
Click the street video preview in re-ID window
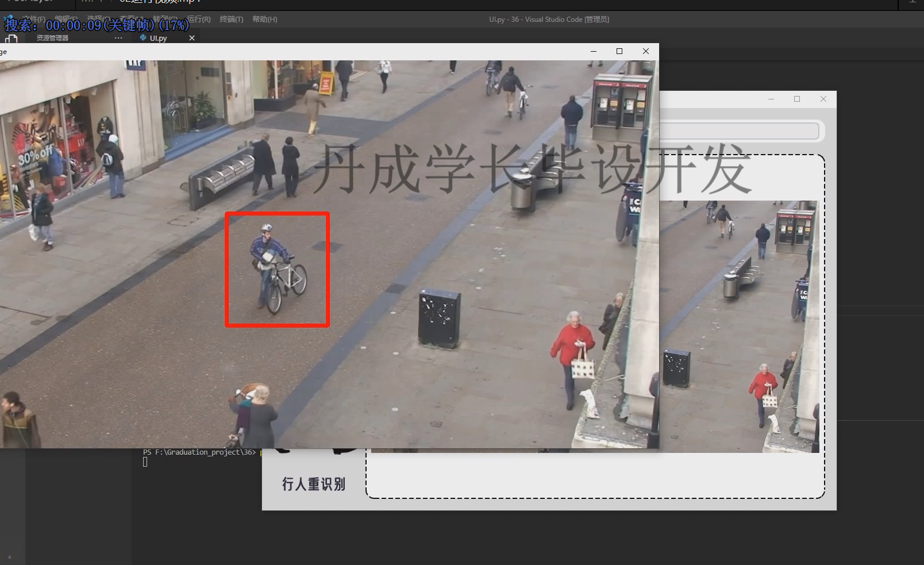738,326
